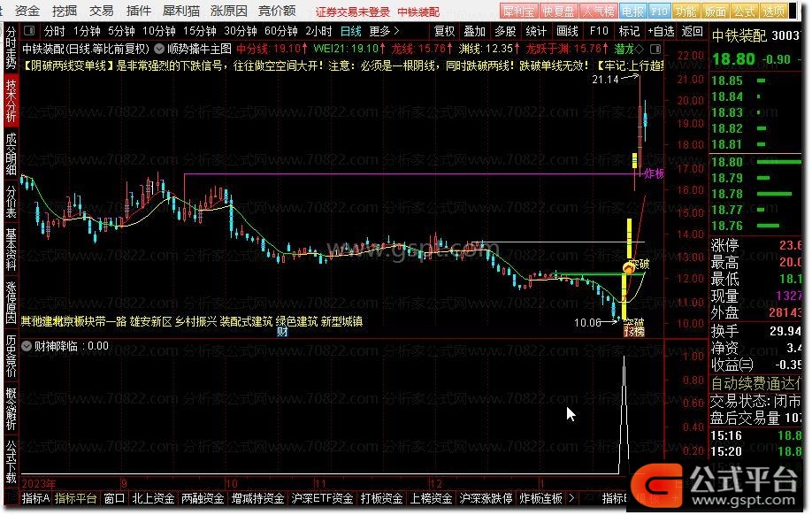Image resolution: width=812 pixels, height=515 pixels.
Task: Open the 公式 formula button
Action: (x=745, y=11)
